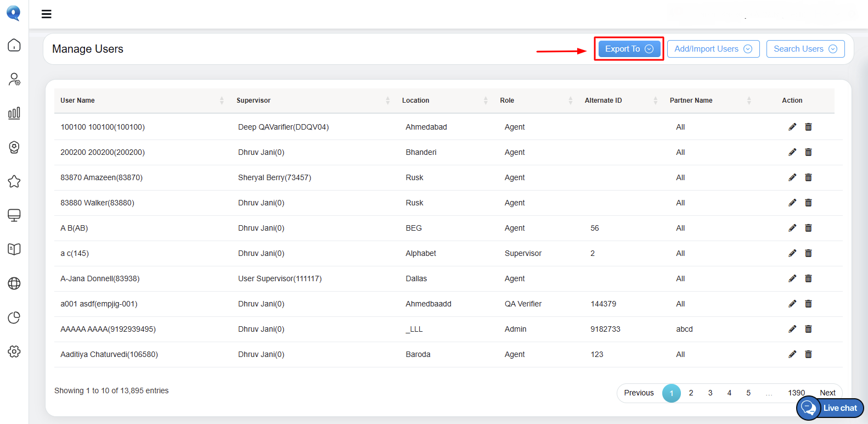Viewport: 868px width, 424px height.
Task: Edit user A B(AB)
Action: click(792, 228)
